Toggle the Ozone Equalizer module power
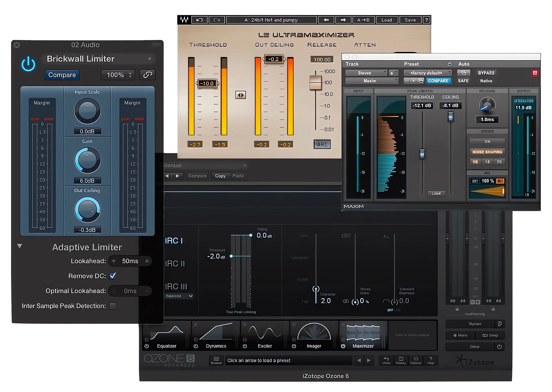 pyautogui.click(x=146, y=346)
